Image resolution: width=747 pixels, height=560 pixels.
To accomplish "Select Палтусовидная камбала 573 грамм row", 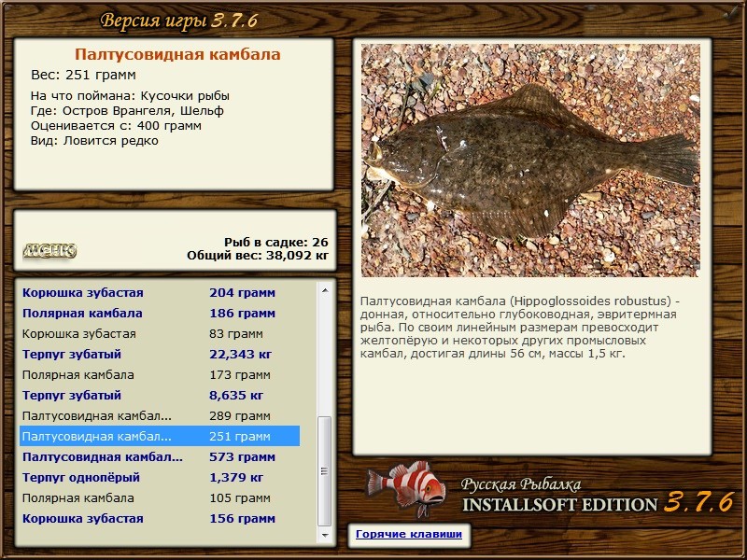I will pyautogui.click(x=160, y=456).
